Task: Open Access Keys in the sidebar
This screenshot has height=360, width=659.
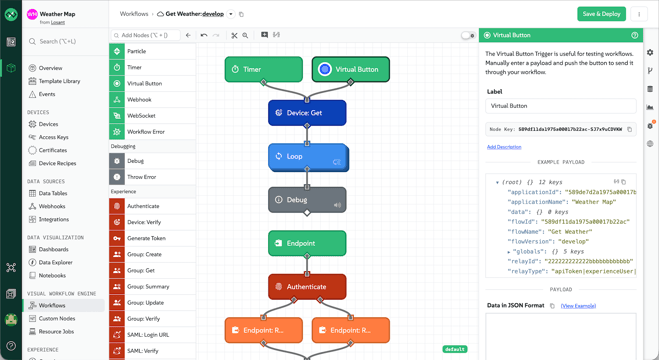Action: [53, 137]
